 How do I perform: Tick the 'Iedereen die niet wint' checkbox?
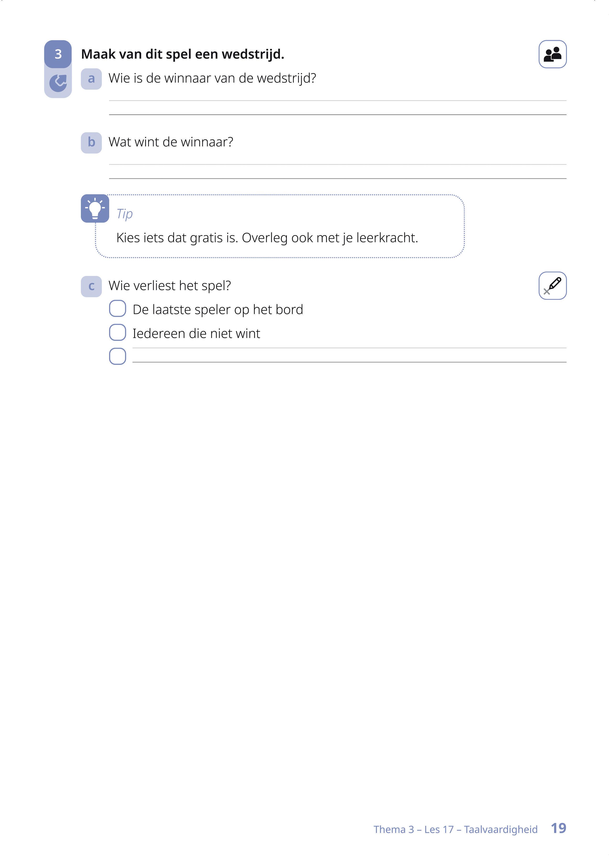click(118, 333)
